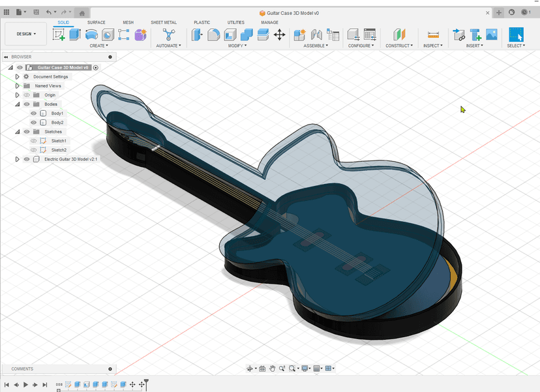Screen dimensions: 540x392
Task: Click the Extrude tool icon
Action: (x=75, y=35)
